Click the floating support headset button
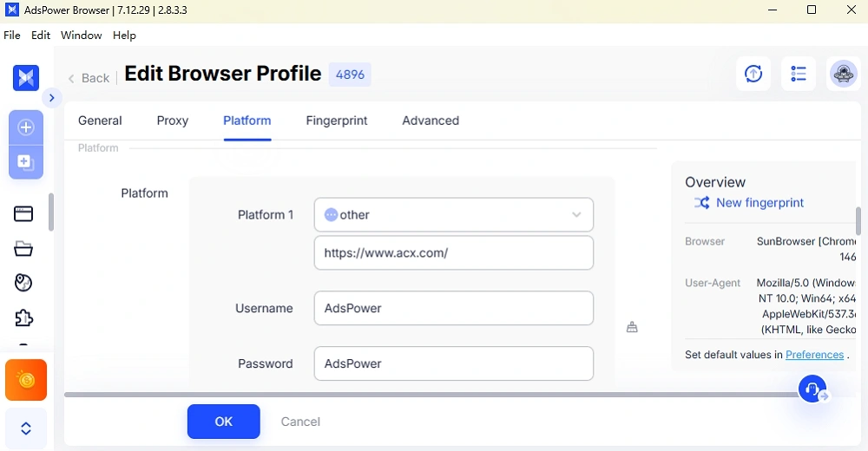This screenshot has height=451, width=868. [x=812, y=389]
